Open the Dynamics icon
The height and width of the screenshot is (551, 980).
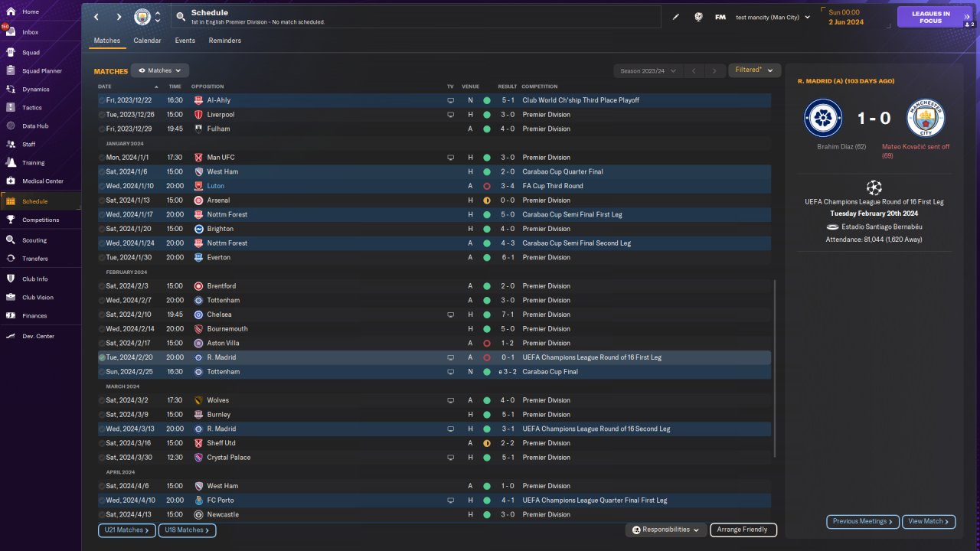point(11,90)
